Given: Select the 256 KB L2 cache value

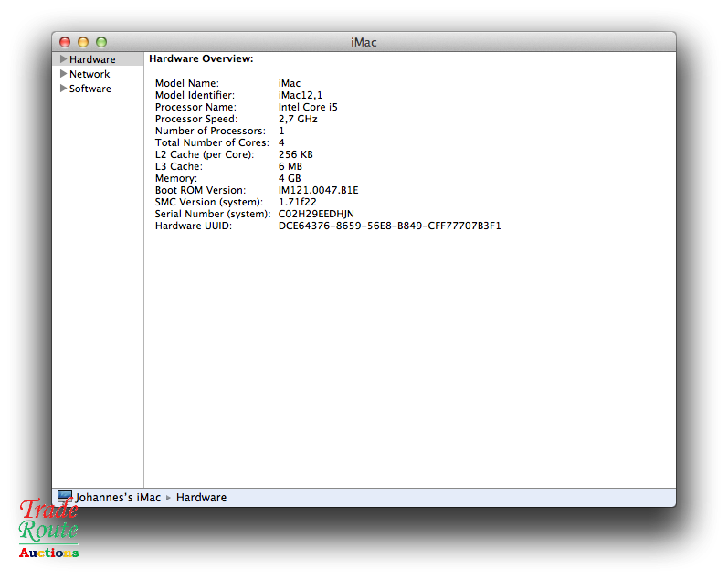Looking at the screenshot, I should 296,154.
